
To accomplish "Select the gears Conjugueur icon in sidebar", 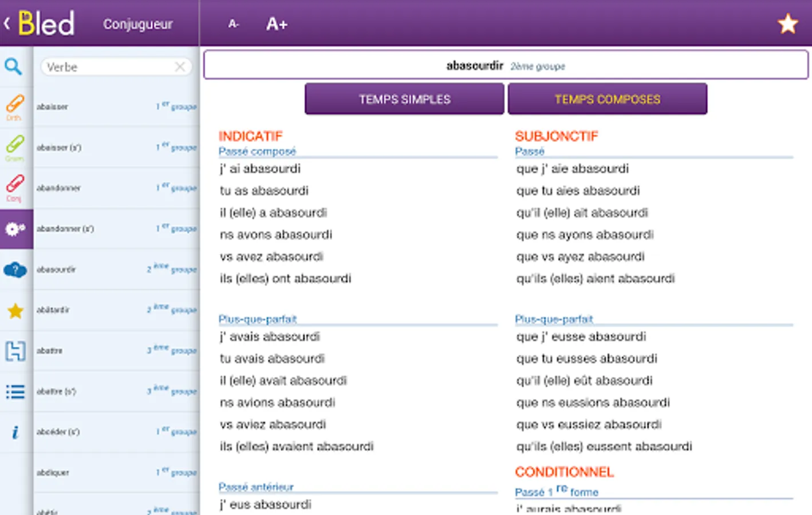I will [15, 229].
